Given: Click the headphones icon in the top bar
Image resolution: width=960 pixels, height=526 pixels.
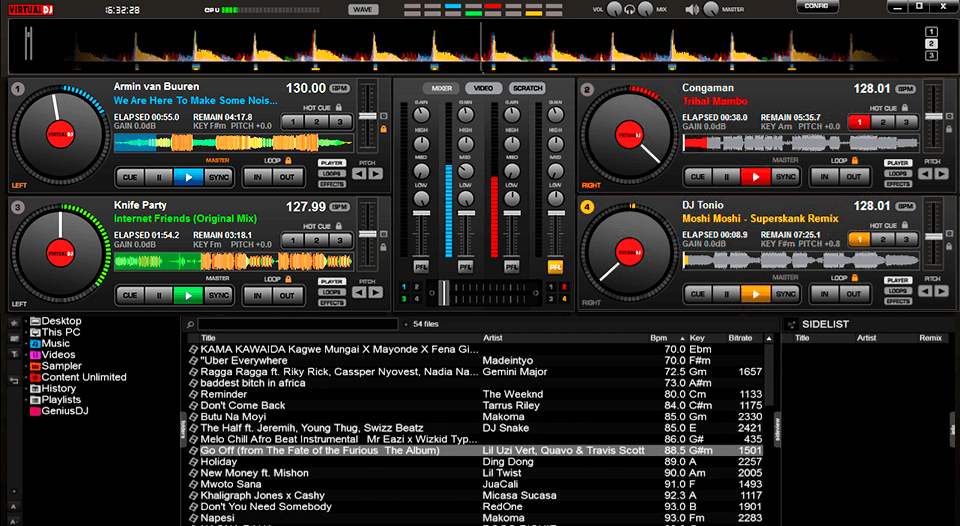Looking at the screenshot, I should (629, 10).
